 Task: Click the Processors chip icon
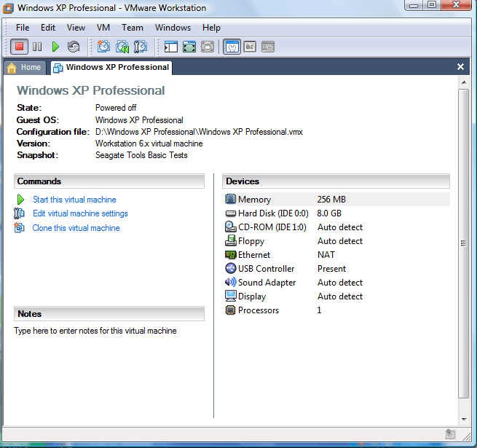[231, 310]
